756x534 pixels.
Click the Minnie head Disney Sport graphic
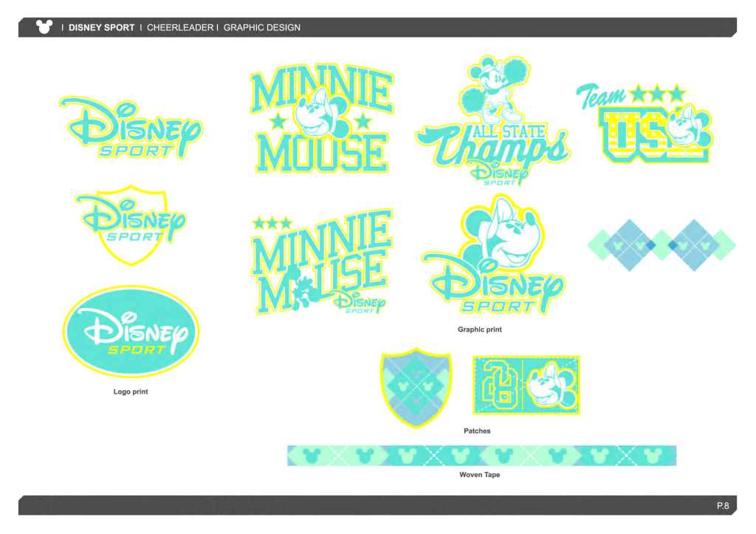pyautogui.click(x=492, y=259)
